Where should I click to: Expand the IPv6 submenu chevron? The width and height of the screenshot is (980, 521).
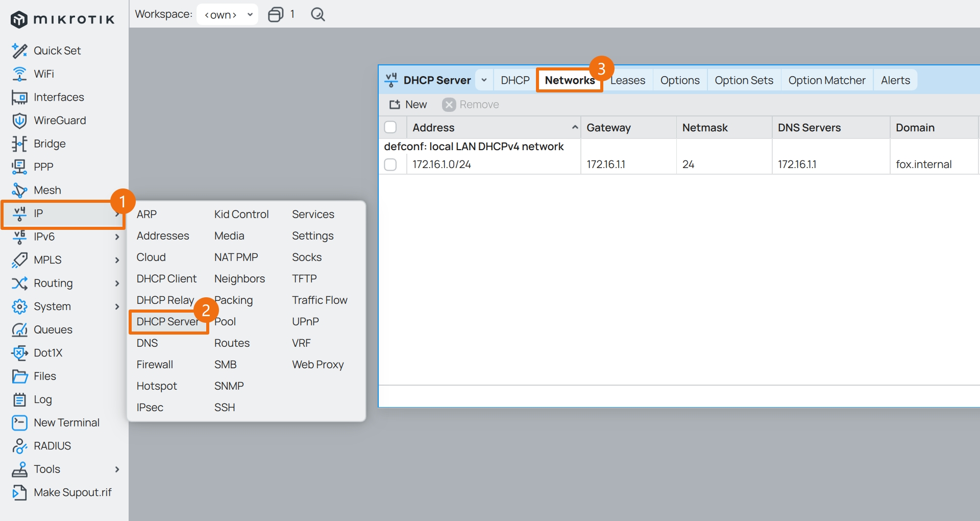pos(117,237)
